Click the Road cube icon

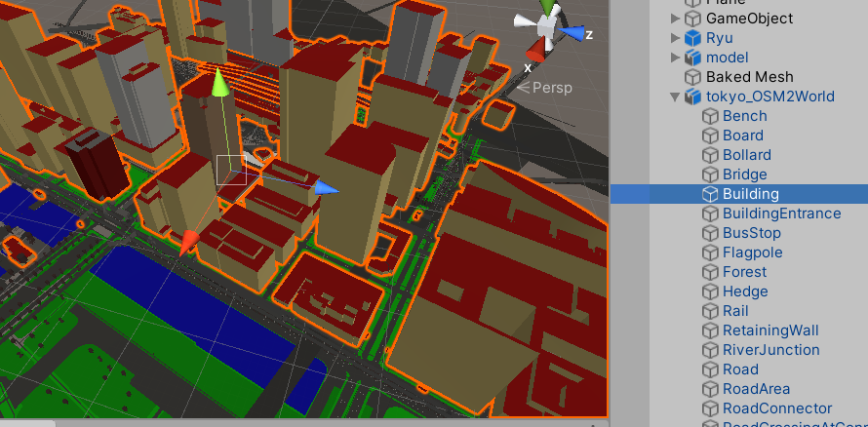[x=710, y=369]
